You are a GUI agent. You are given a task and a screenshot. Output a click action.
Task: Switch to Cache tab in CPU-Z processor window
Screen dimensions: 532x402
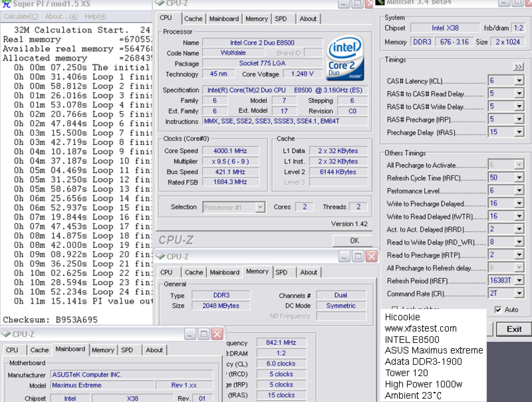pyautogui.click(x=193, y=19)
